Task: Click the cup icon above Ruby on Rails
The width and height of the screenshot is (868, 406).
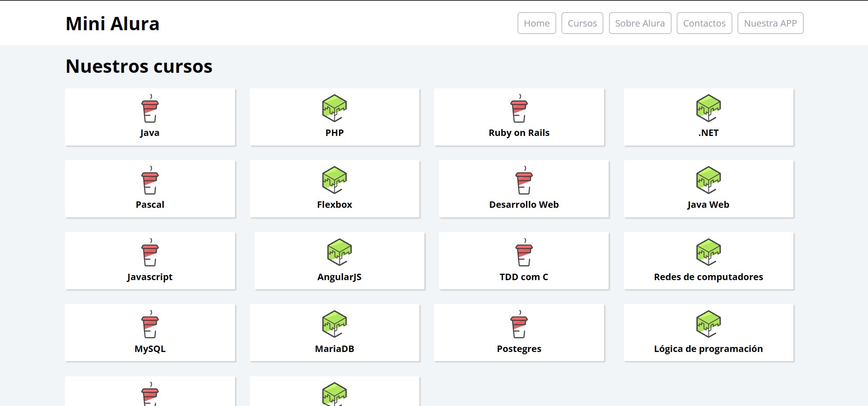Action: pyautogui.click(x=519, y=108)
